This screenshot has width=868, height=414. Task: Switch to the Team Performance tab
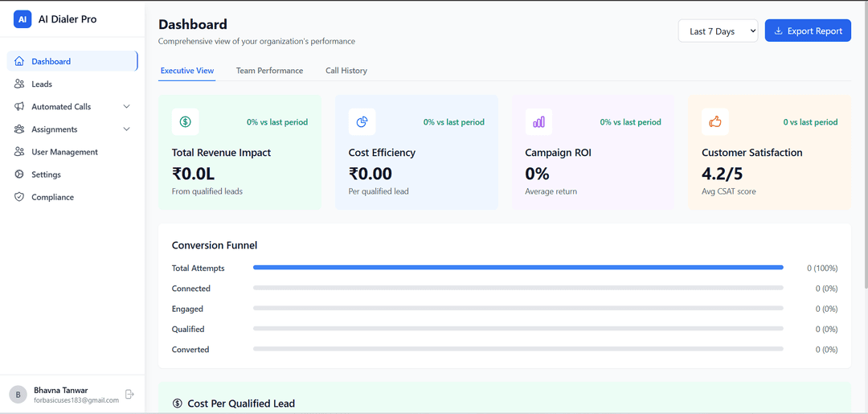pos(269,71)
